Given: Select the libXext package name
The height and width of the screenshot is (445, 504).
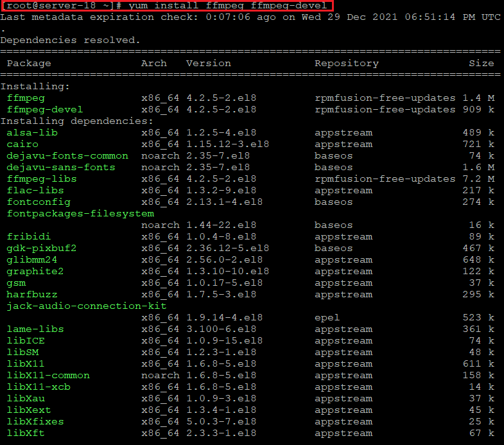Looking at the screenshot, I should point(29,410).
